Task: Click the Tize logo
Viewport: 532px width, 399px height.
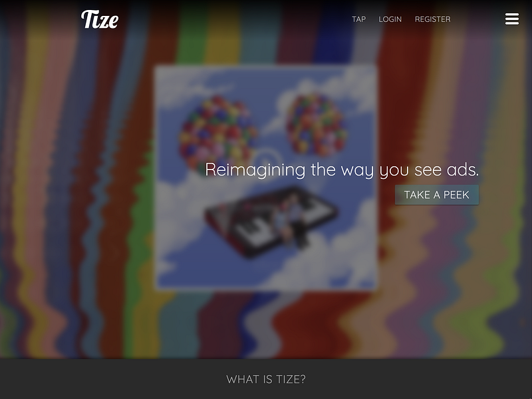Action: tap(100, 19)
